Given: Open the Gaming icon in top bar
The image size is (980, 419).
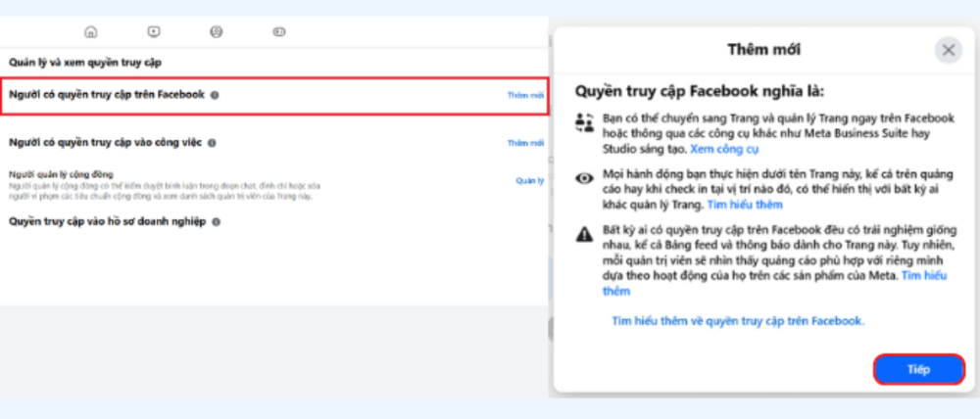Looking at the screenshot, I should click(x=279, y=32).
